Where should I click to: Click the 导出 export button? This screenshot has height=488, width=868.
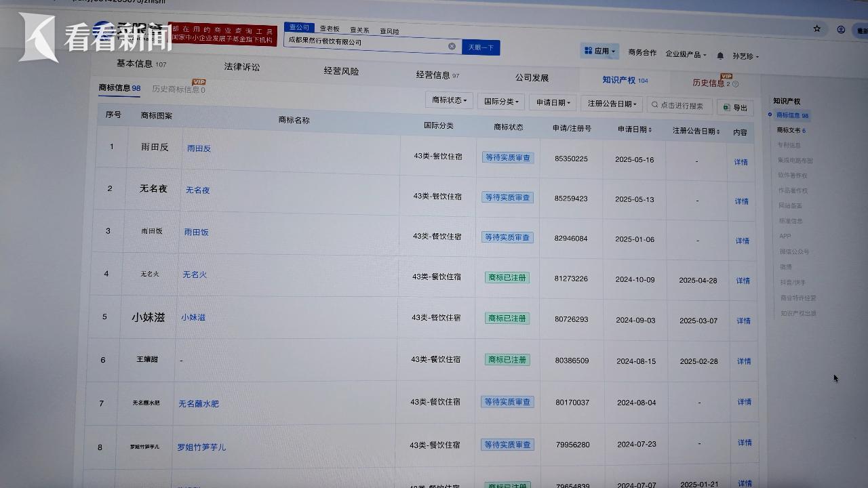(x=735, y=108)
